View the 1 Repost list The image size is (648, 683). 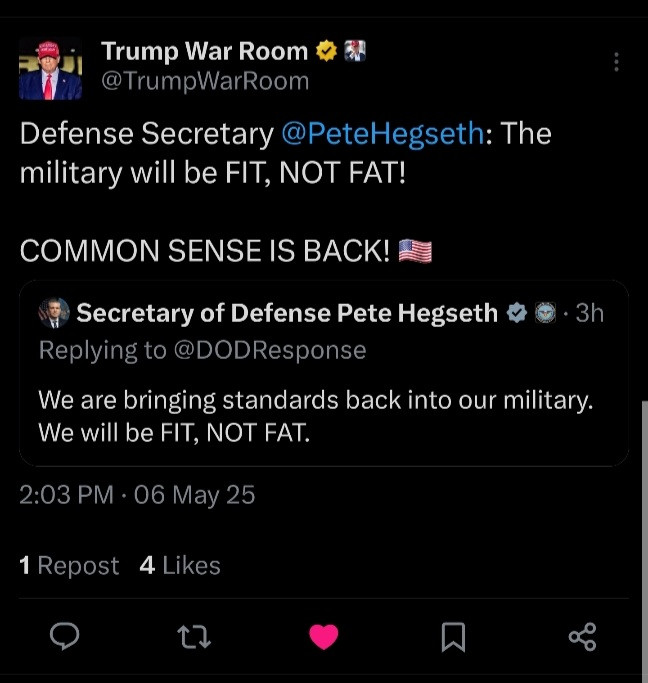pyautogui.click(x=69, y=566)
